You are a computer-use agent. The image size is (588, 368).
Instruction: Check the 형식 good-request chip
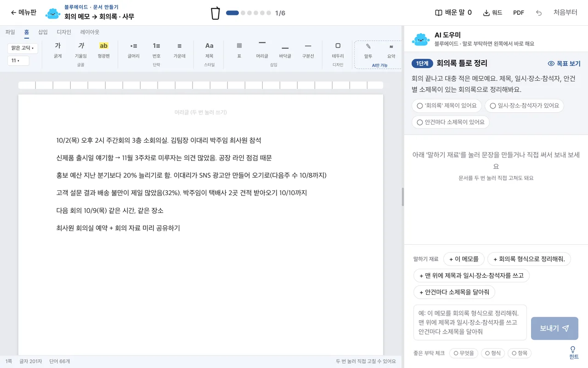[x=493, y=353]
